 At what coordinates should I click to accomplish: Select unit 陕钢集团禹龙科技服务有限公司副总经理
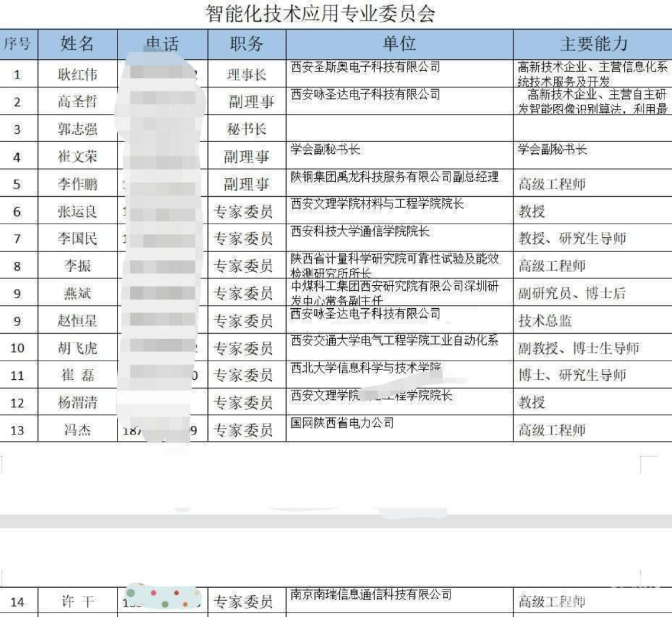pyautogui.click(x=394, y=177)
